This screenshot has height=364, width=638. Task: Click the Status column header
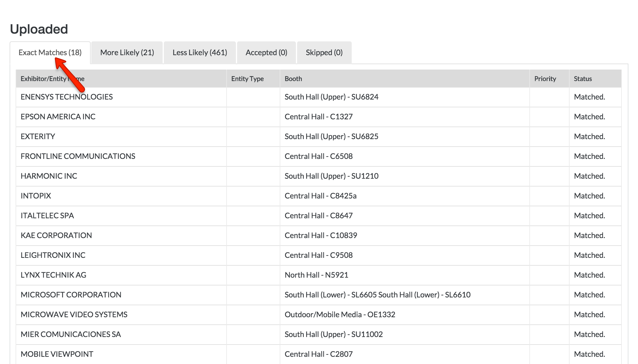[x=582, y=79]
